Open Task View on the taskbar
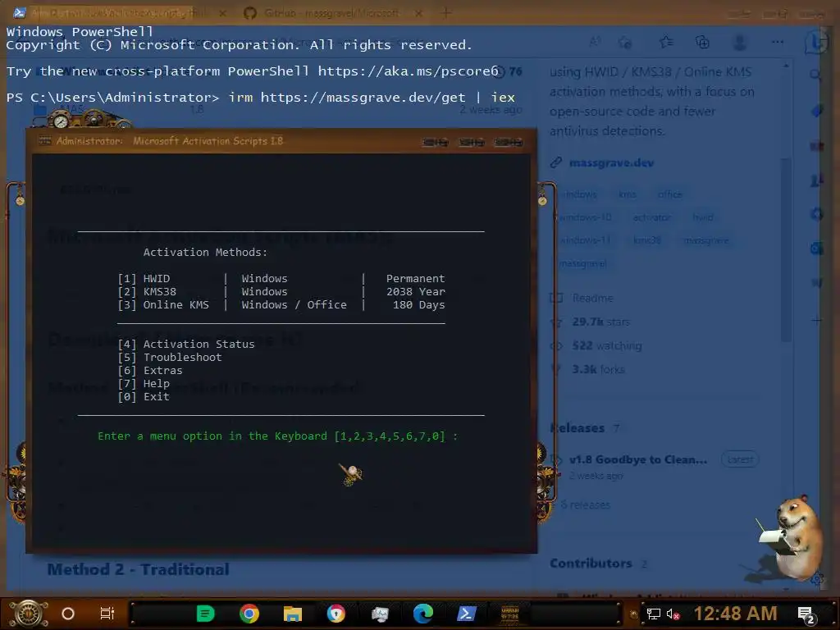Image resolution: width=840 pixels, height=630 pixels. pyautogui.click(x=107, y=614)
